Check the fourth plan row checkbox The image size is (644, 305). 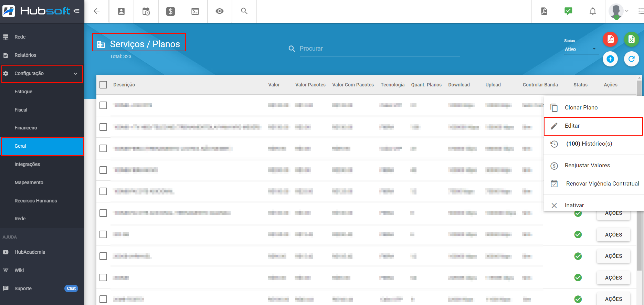point(103,170)
